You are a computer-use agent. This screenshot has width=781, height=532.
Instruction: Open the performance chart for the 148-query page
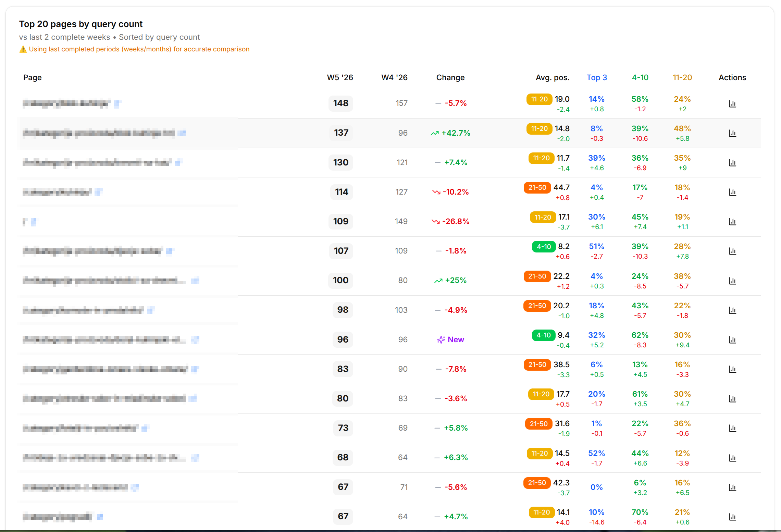[732, 103]
